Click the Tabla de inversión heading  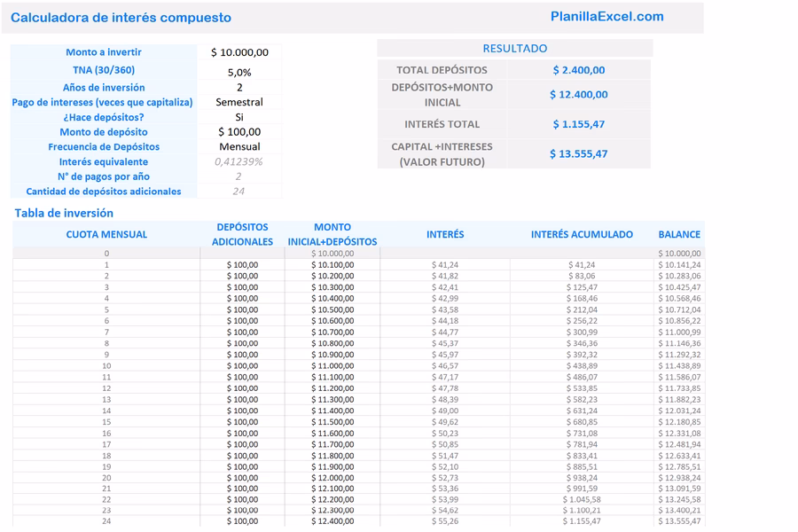(64, 213)
